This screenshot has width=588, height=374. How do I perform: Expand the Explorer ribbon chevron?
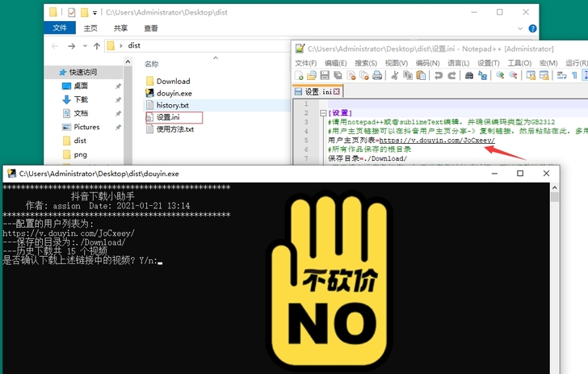point(520,28)
